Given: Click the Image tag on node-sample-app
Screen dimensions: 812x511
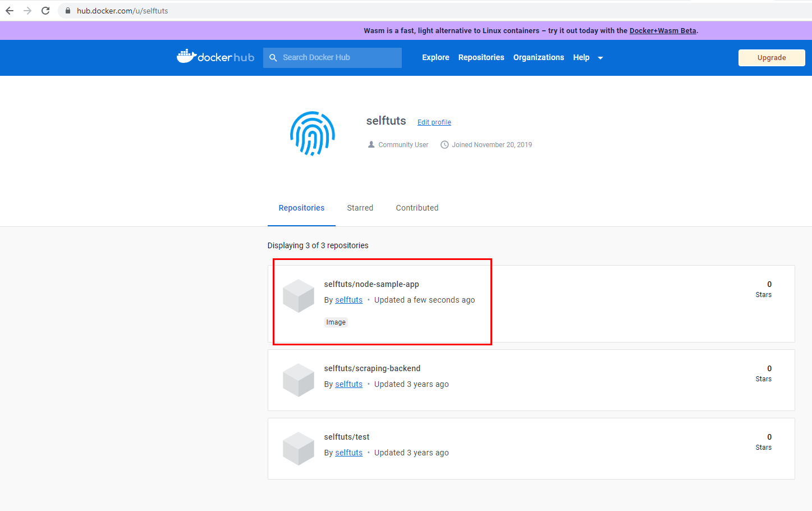Looking at the screenshot, I should pyautogui.click(x=336, y=322).
